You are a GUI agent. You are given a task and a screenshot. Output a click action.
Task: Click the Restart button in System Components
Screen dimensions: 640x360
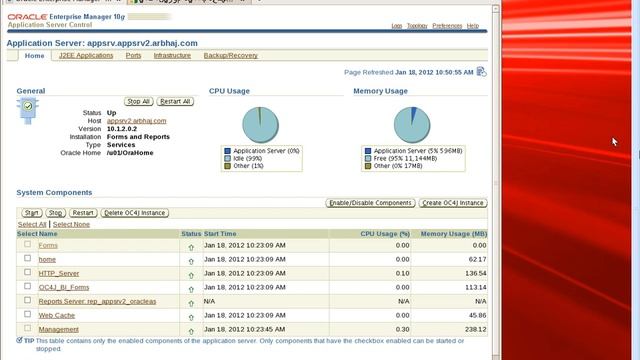(x=83, y=213)
